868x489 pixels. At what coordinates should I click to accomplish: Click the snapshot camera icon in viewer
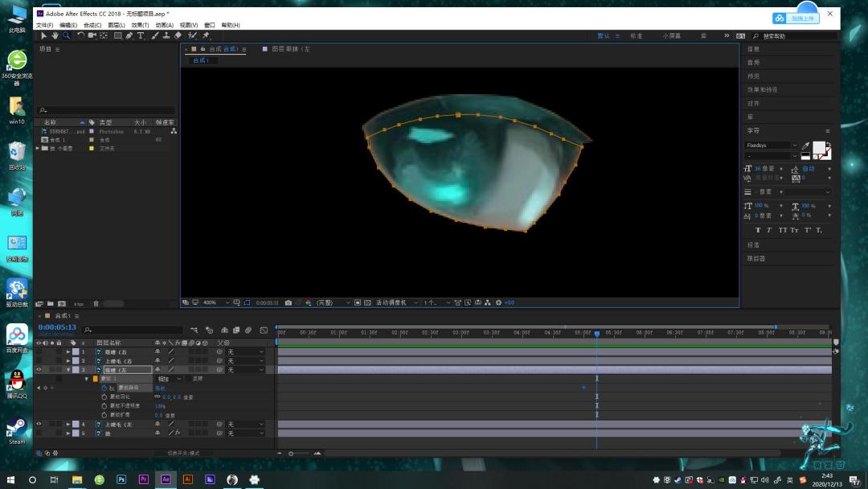(289, 303)
